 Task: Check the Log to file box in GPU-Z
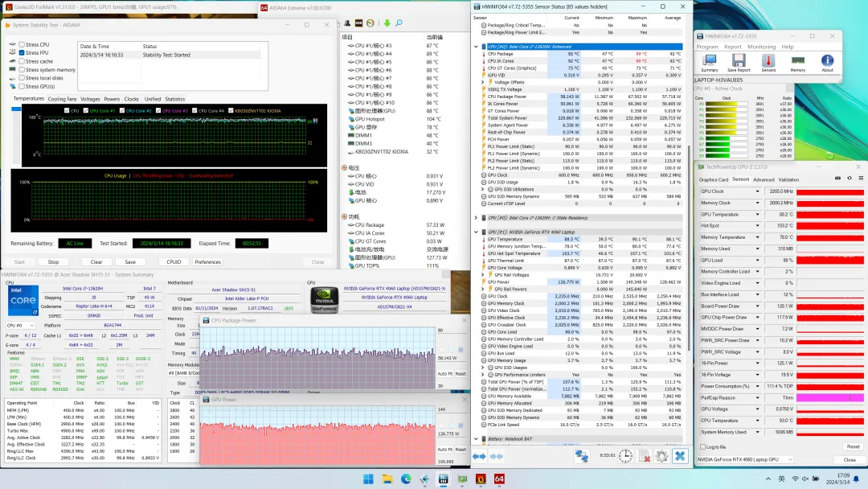702,447
